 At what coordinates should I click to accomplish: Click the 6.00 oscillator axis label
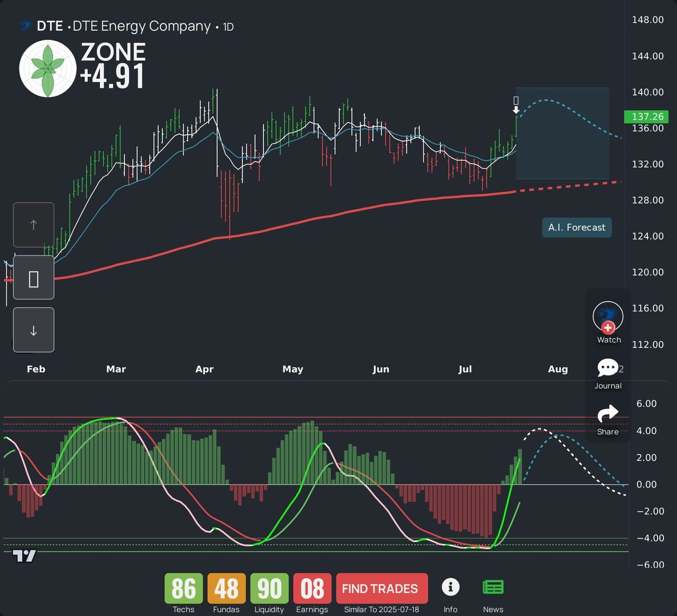click(x=646, y=404)
